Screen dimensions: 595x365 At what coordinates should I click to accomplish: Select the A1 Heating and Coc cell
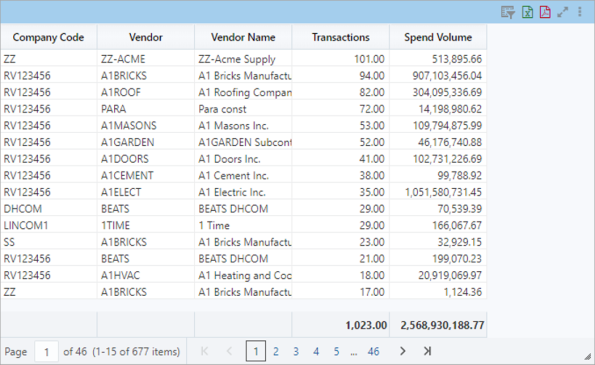tap(243, 275)
